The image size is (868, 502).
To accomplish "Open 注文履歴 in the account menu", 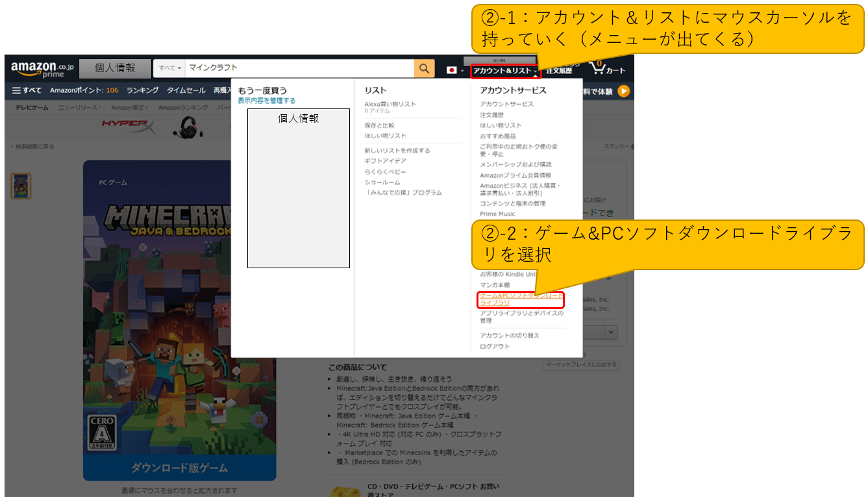I will click(492, 115).
